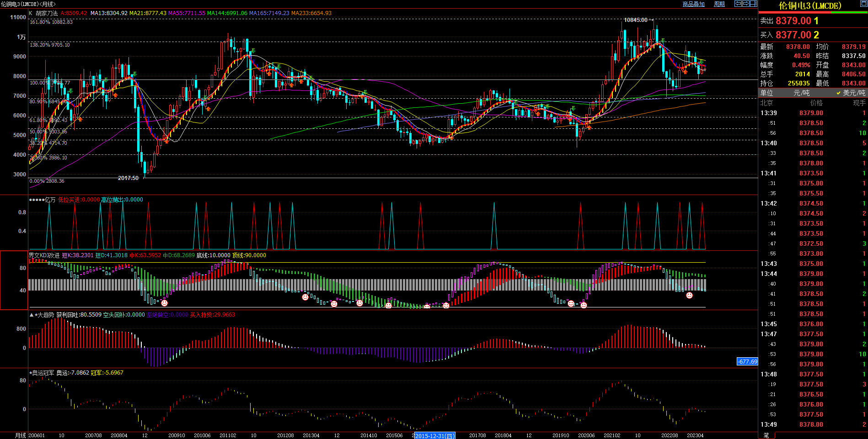Screen dimensions: 868x439
Task: Open the 商品叠加 overlay link
Action: [x=693, y=4]
